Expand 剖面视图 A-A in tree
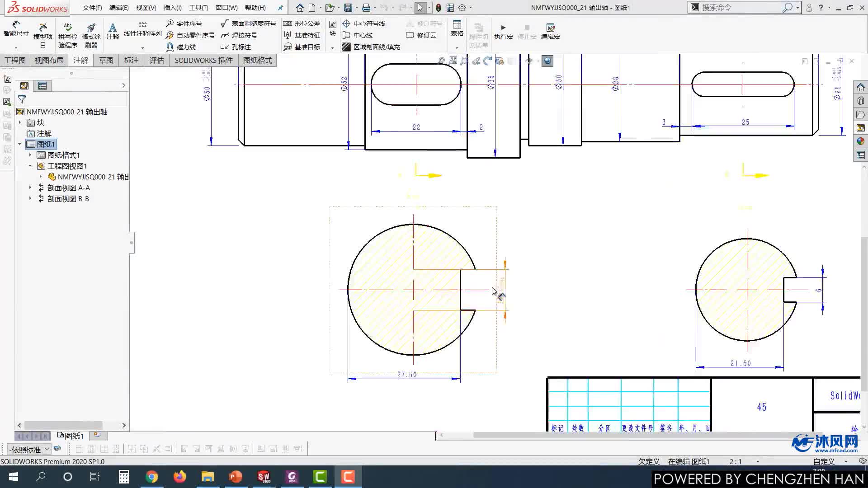The width and height of the screenshot is (868, 488). click(30, 188)
